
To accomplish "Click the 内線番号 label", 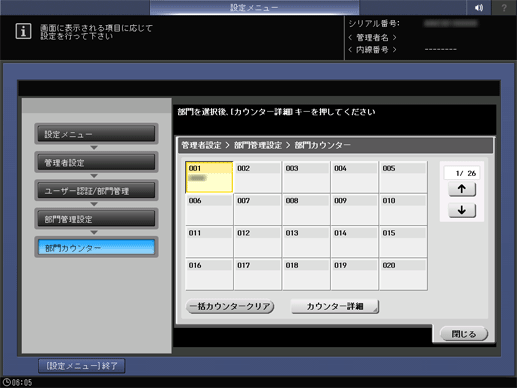I will (372, 50).
